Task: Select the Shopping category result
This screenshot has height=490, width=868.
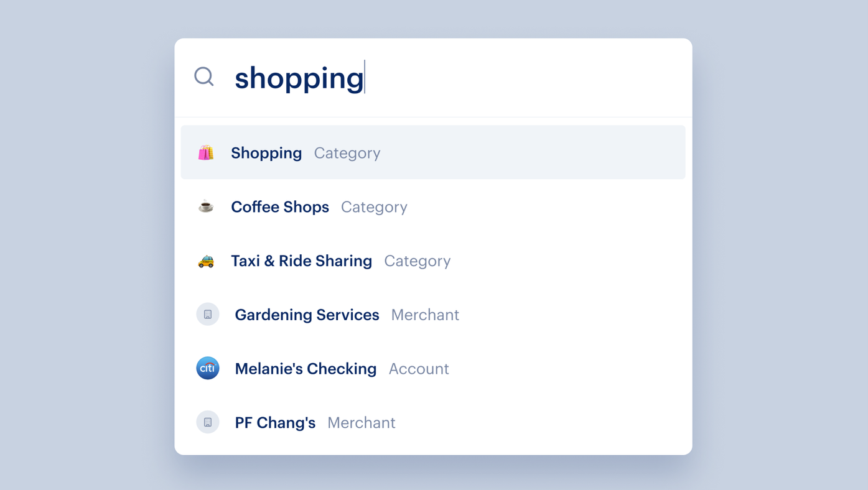Action: (433, 152)
